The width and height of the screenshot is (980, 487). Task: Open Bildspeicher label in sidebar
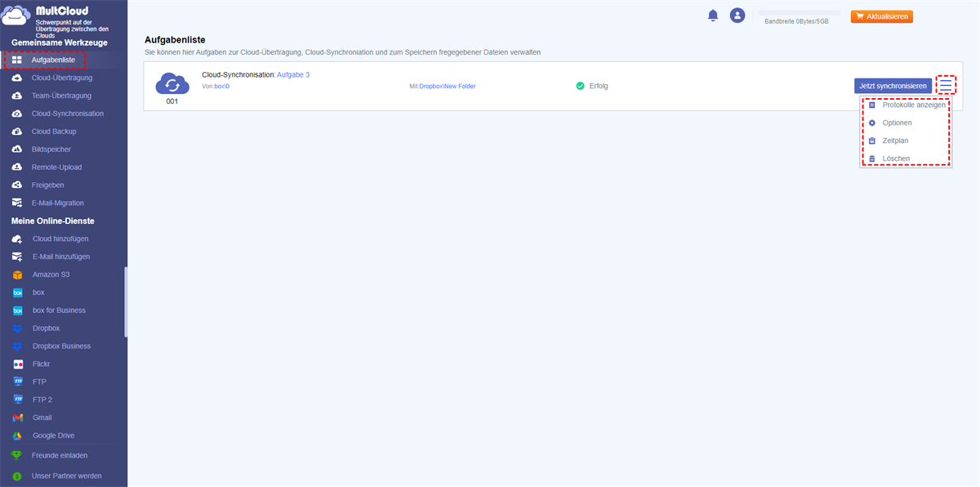(51, 150)
